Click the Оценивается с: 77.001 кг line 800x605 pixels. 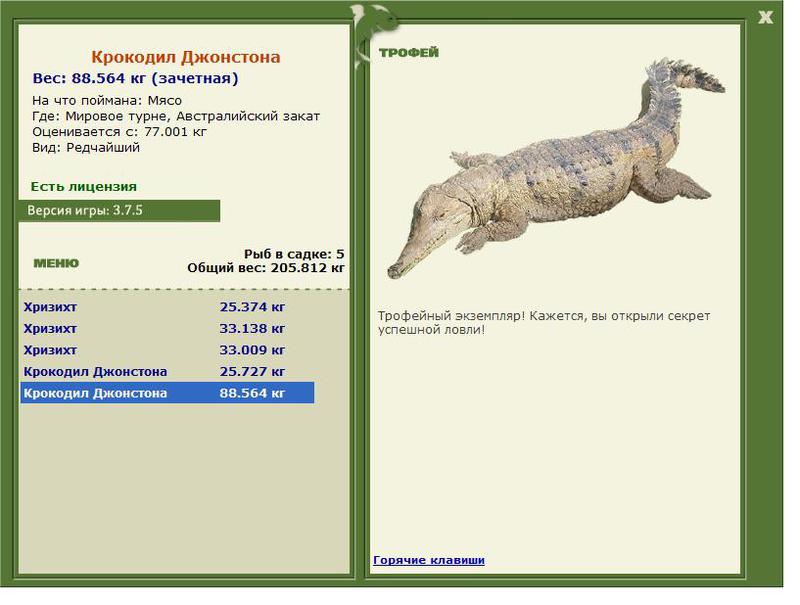[119, 132]
